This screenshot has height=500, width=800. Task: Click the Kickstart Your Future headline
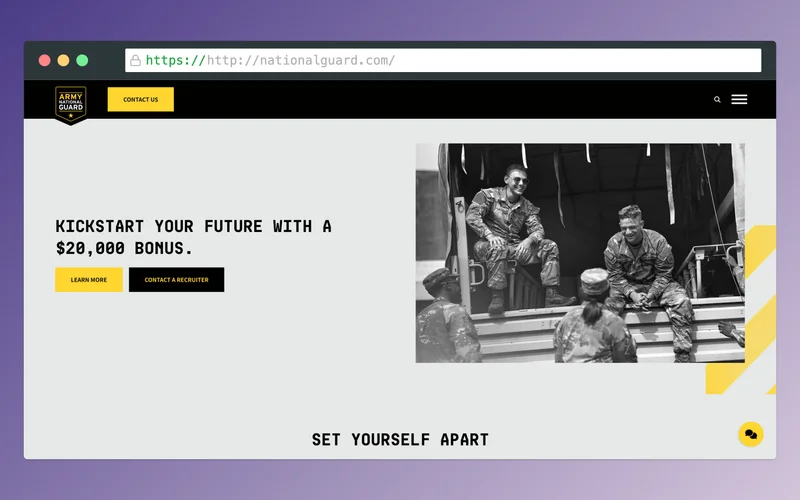coord(193,227)
